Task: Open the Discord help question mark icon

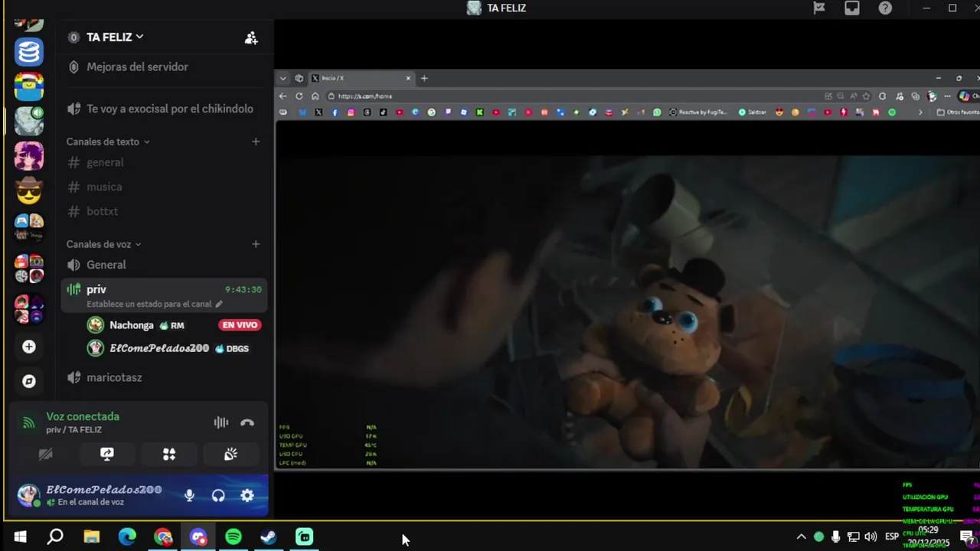Action: pyautogui.click(x=885, y=8)
